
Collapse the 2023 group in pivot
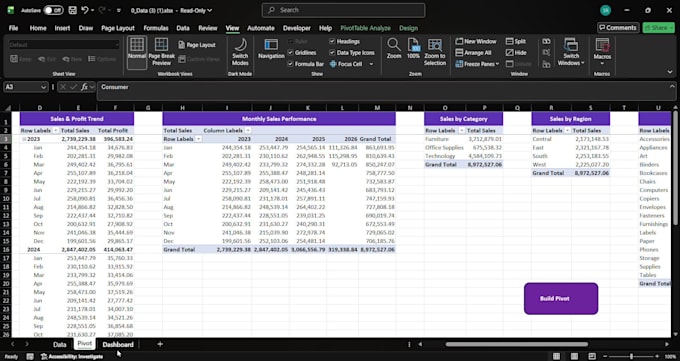coord(24,139)
